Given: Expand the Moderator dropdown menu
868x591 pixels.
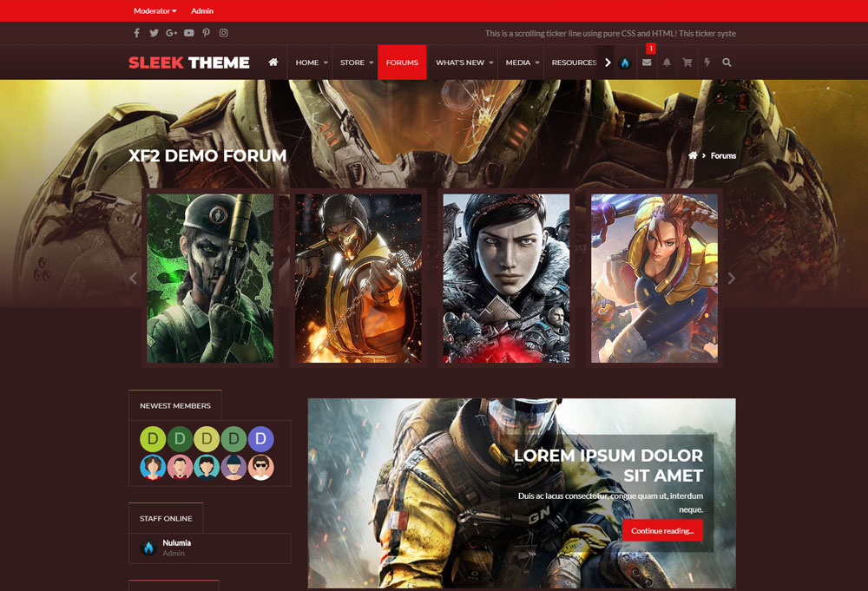Looking at the screenshot, I should [155, 11].
